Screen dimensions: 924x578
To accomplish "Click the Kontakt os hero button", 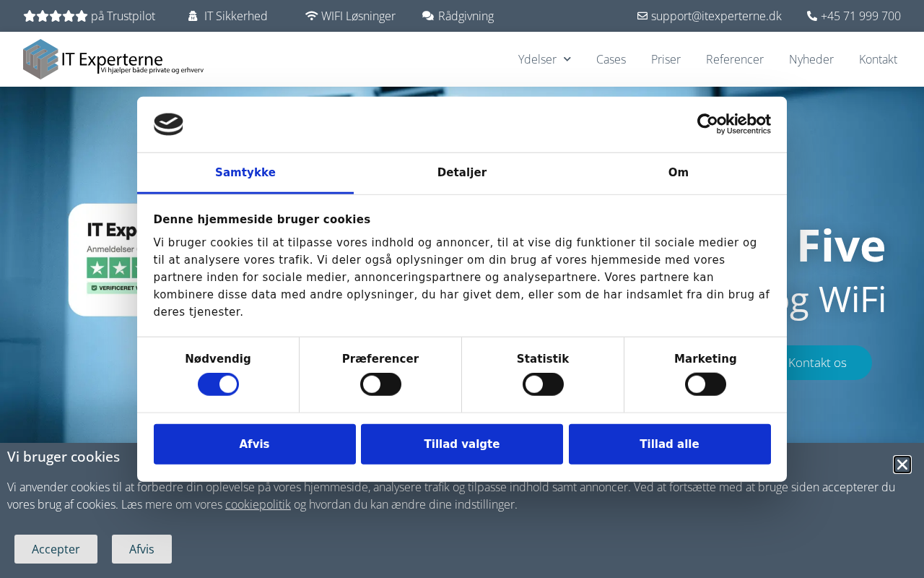I will 817,363.
